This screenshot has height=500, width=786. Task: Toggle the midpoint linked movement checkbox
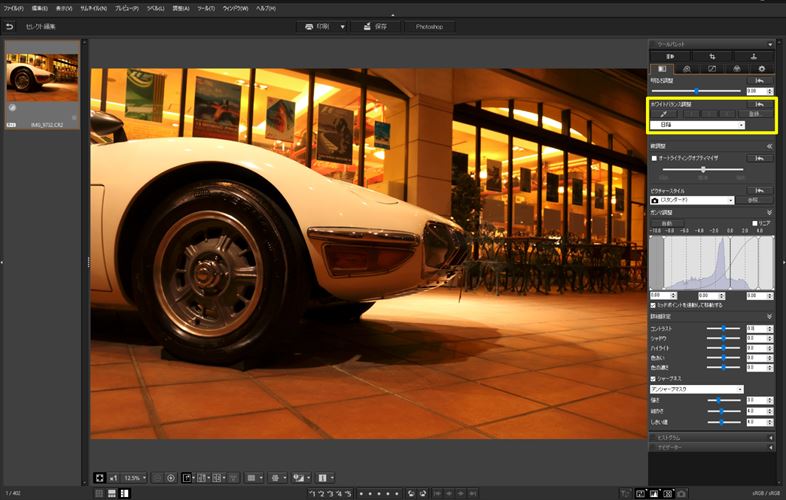[653, 305]
